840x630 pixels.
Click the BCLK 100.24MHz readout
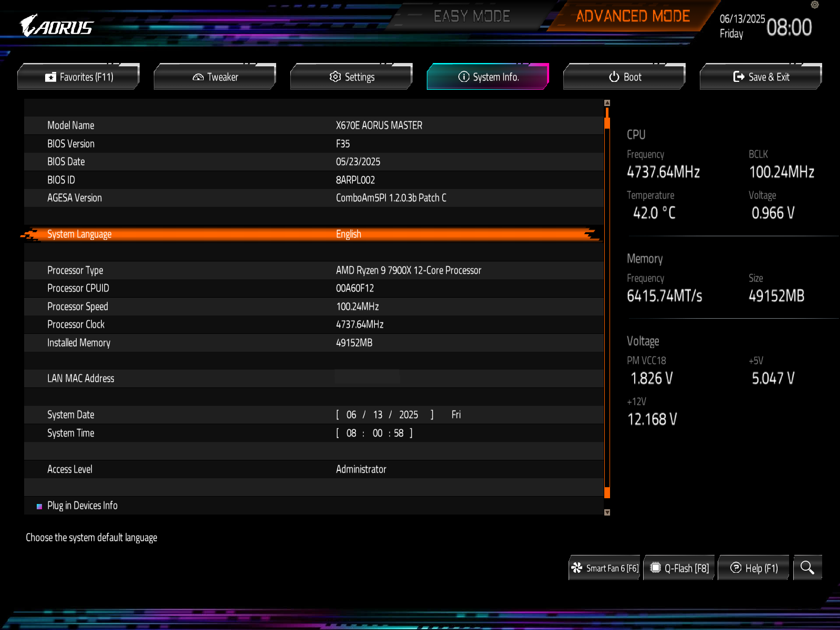782,172
